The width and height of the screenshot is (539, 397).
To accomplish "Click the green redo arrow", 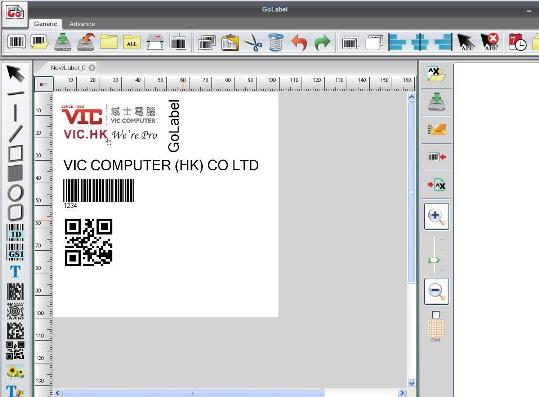I will pos(322,43).
